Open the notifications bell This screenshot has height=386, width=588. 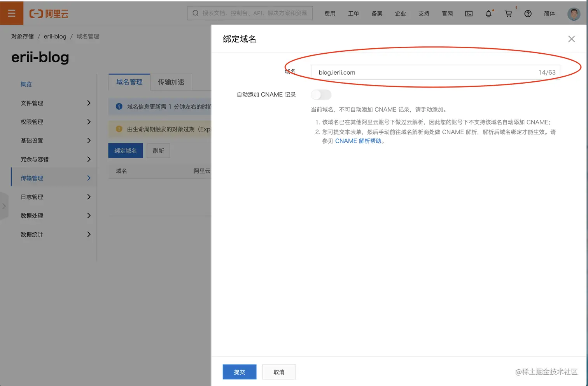488,14
